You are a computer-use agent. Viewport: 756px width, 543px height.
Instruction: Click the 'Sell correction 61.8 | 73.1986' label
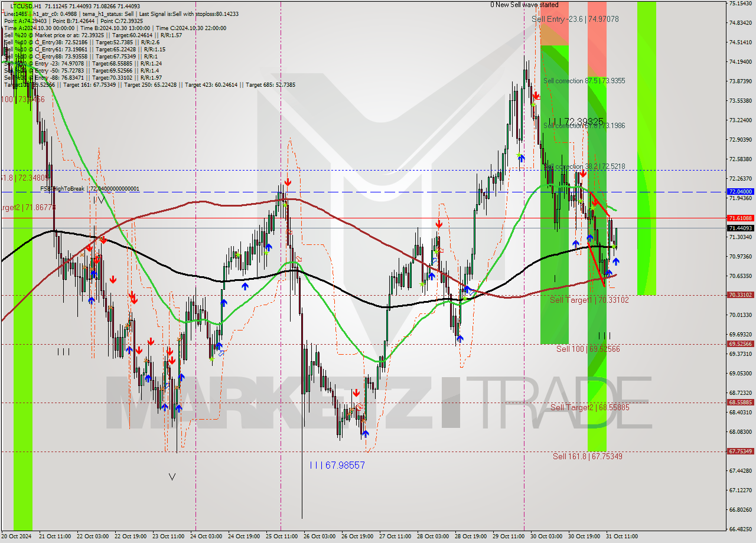(584, 126)
